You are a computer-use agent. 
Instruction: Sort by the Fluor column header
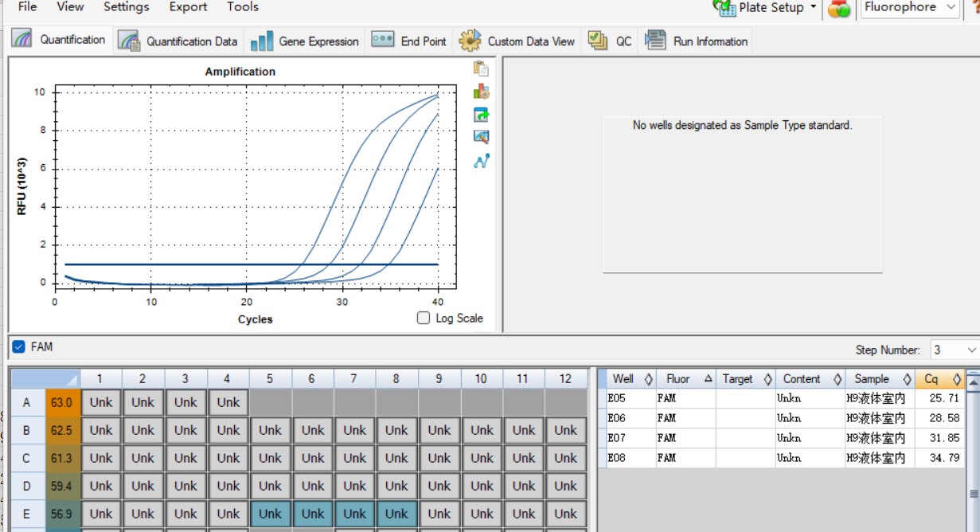[x=686, y=379]
